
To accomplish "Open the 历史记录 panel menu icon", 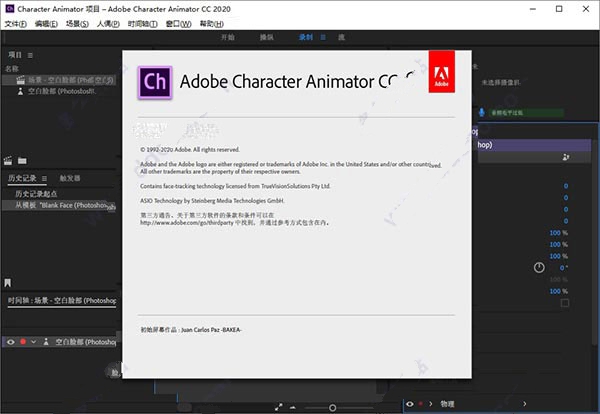I will tap(44, 178).
